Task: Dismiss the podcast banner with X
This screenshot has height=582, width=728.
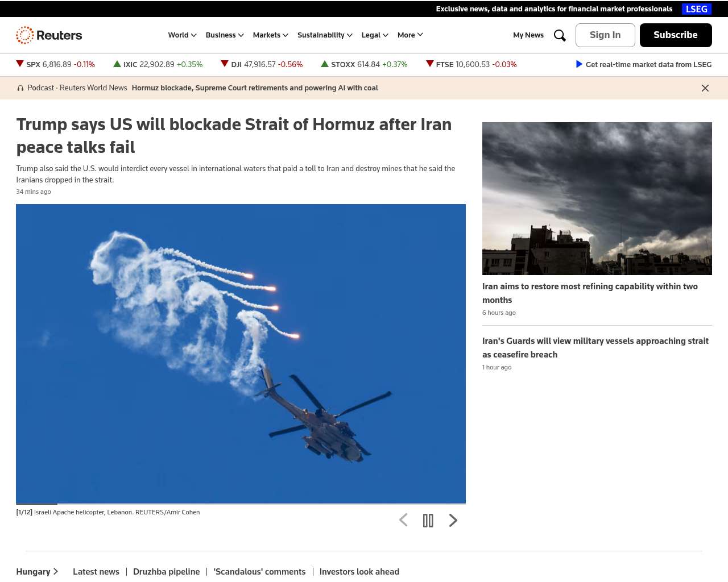Action: point(705,88)
